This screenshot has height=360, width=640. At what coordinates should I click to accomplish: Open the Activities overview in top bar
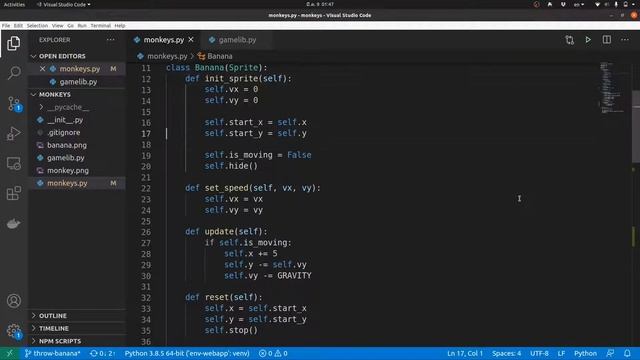(14, 4)
